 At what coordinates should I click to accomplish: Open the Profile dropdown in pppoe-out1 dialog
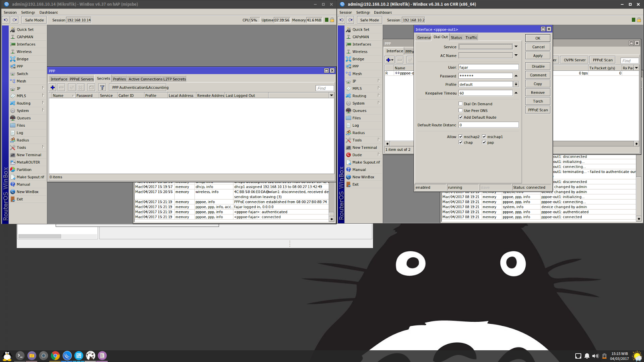pyautogui.click(x=516, y=84)
